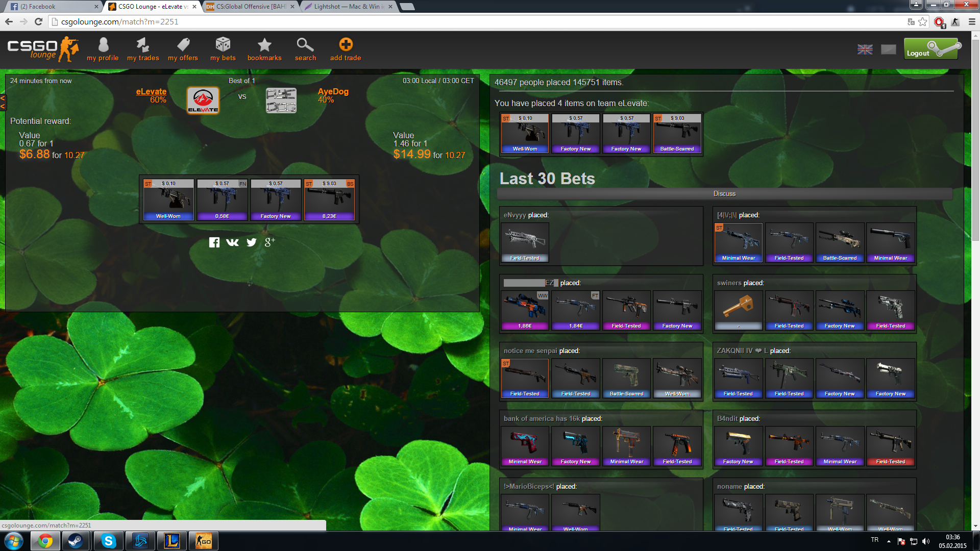Open new browser tab button

[x=407, y=7]
